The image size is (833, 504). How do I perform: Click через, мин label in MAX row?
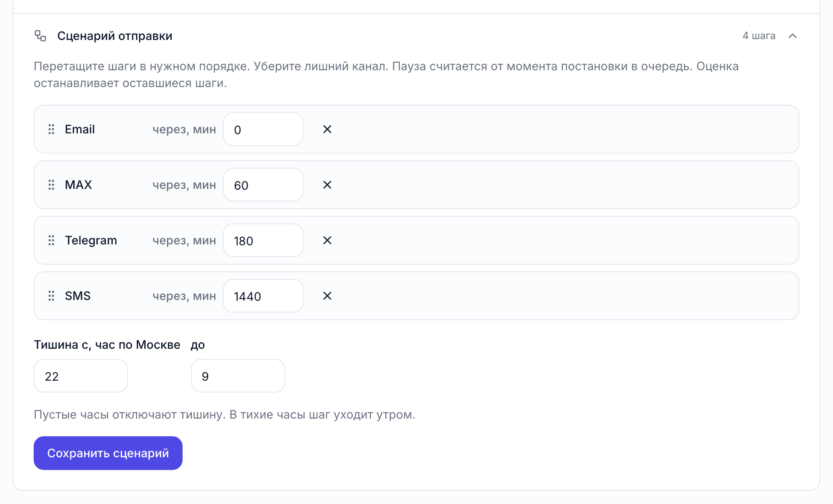[184, 185]
